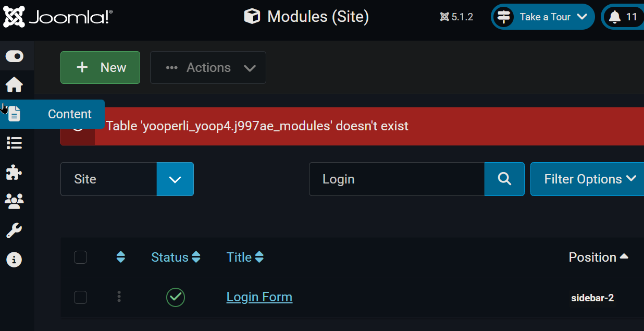Open the System wrench icon
The image size is (644, 331).
click(x=14, y=230)
